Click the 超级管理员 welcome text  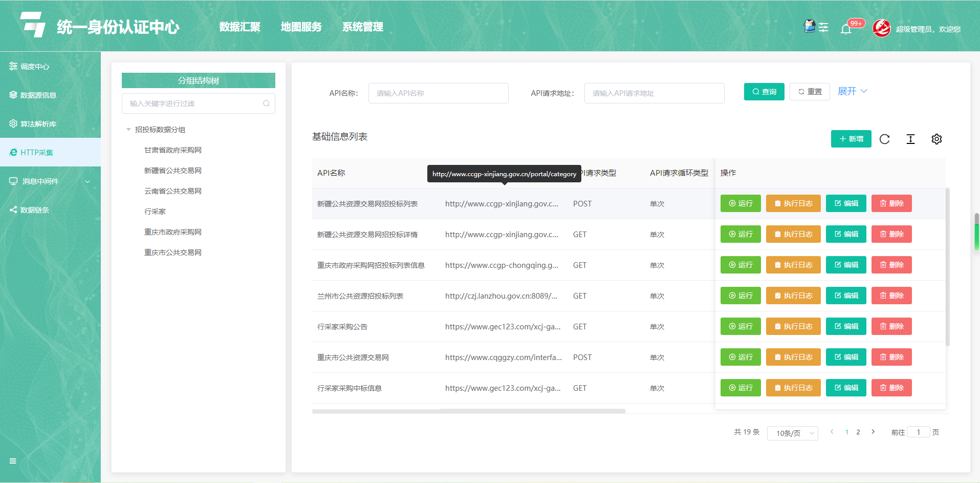pyautogui.click(x=928, y=29)
